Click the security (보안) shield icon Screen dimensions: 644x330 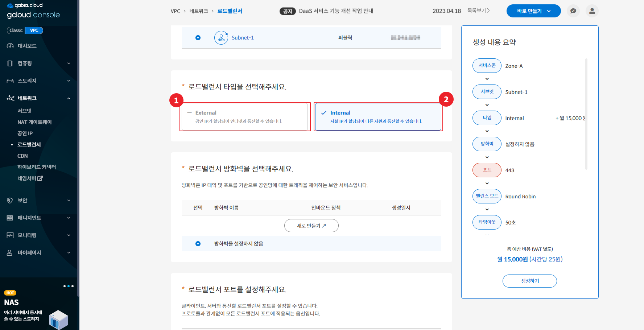click(10, 201)
